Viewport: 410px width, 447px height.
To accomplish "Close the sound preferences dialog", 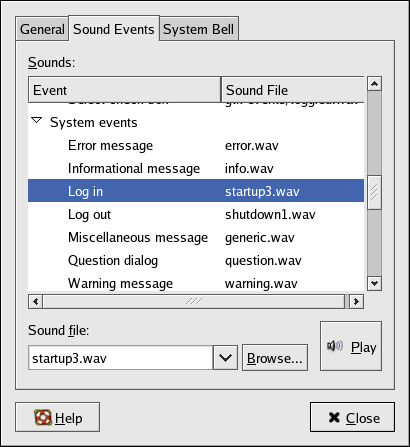I will click(352, 417).
